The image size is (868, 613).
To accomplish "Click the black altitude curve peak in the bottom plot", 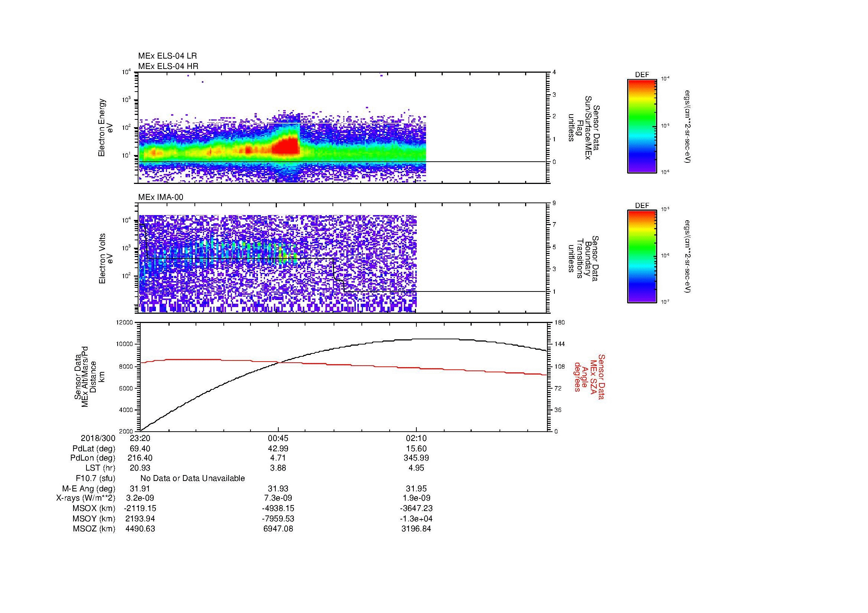I will [435, 339].
